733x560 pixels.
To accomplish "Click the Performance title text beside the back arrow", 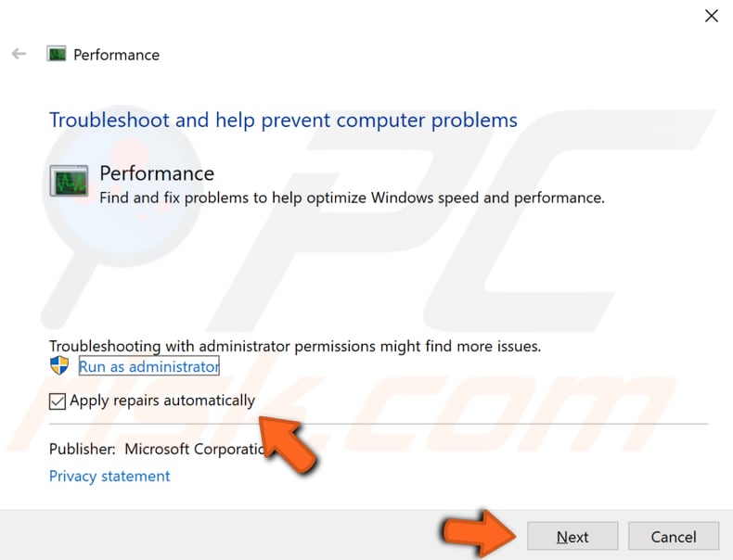I will 116,55.
